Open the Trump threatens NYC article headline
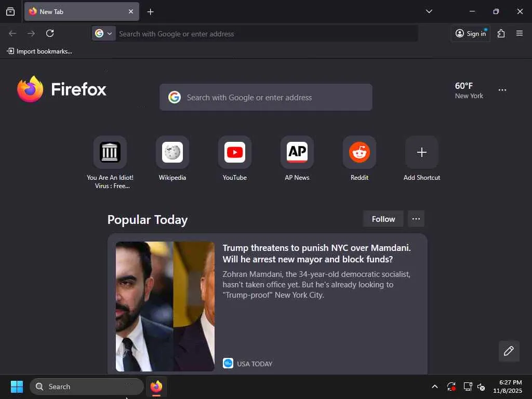532x399 pixels. (x=316, y=254)
